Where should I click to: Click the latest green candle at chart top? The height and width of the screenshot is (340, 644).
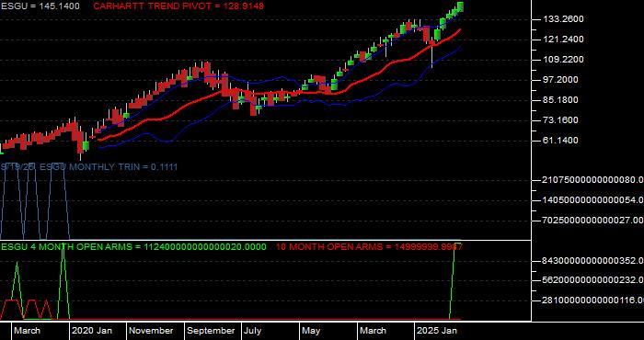tap(460, 7)
